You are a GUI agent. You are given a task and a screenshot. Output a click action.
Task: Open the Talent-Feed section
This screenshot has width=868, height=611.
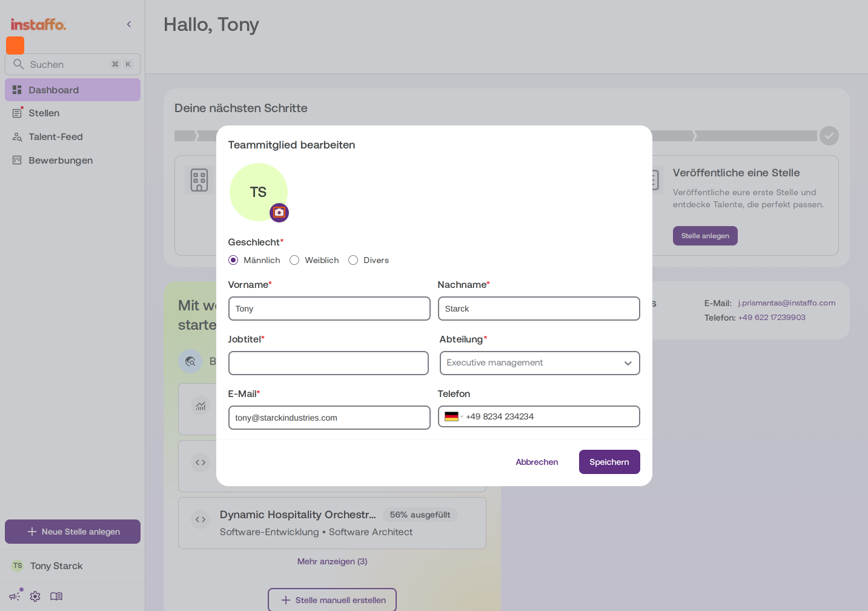click(73, 137)
